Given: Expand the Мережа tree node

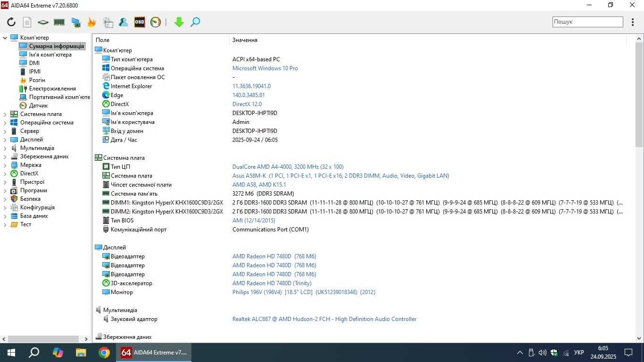Looking at the screenshot, I should pos(5,165).
